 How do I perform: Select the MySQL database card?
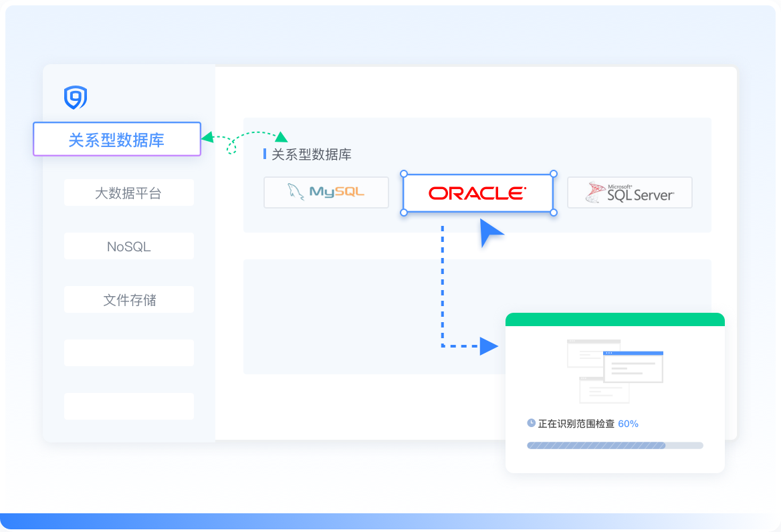(x=326, y=192)
